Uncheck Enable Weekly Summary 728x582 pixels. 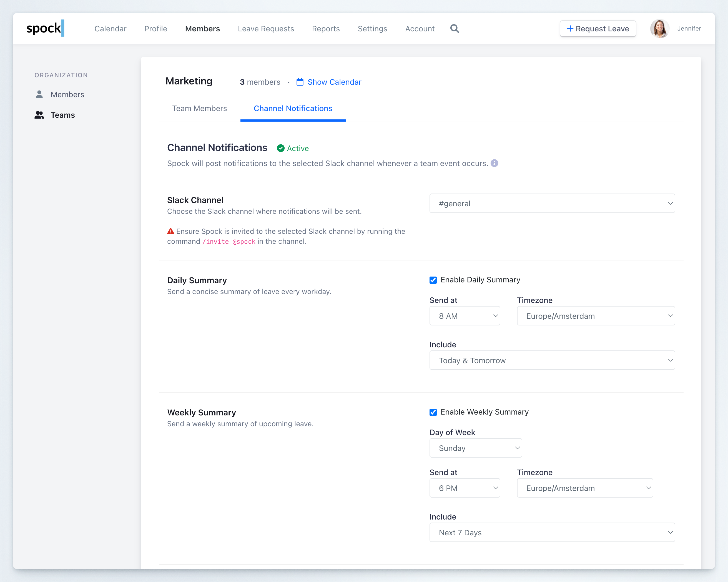[x=433, y=412]
